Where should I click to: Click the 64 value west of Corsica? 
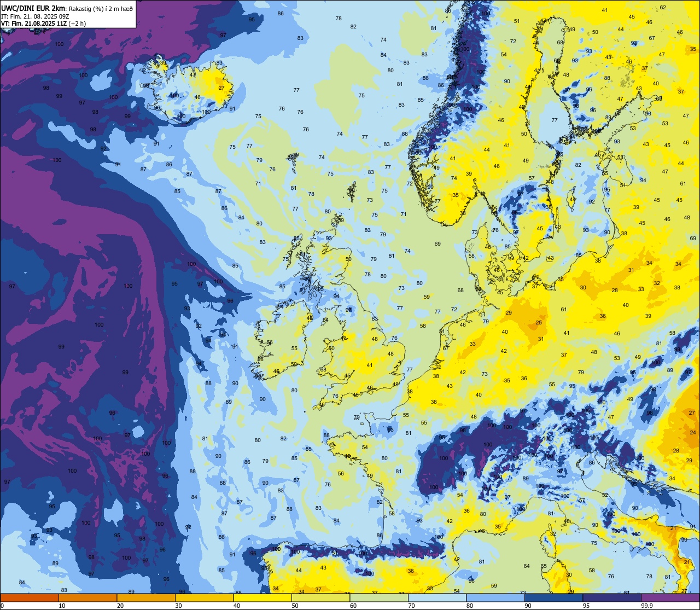pos(527,566)
